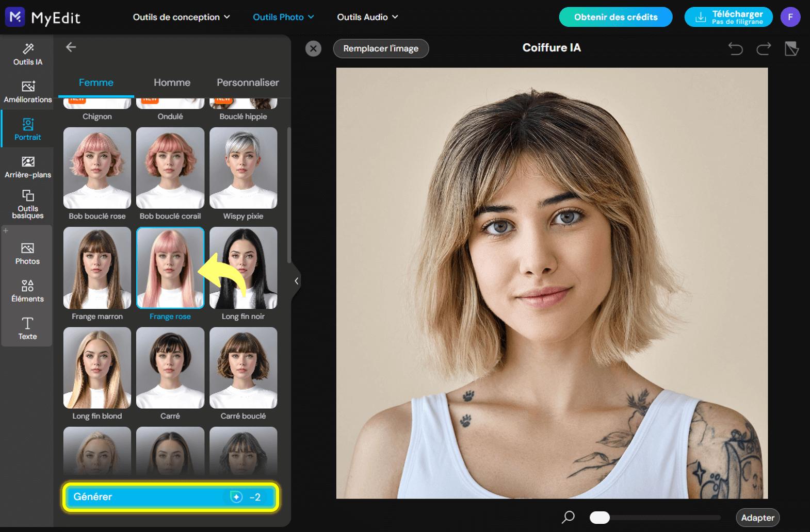Redo the last action
Viewport: 810px width, 532px height.
pos(764,48)
